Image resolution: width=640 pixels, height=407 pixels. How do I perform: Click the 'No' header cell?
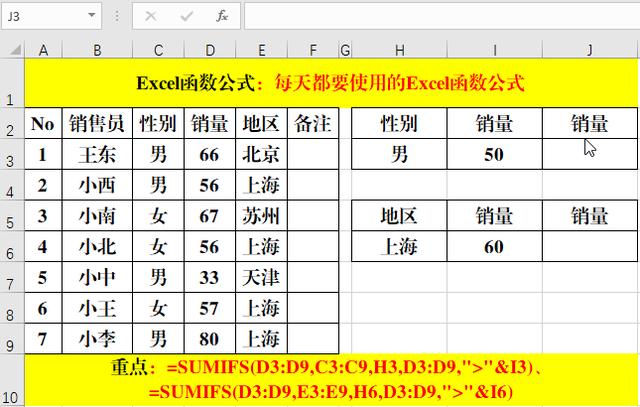click(x=43, y=123)
